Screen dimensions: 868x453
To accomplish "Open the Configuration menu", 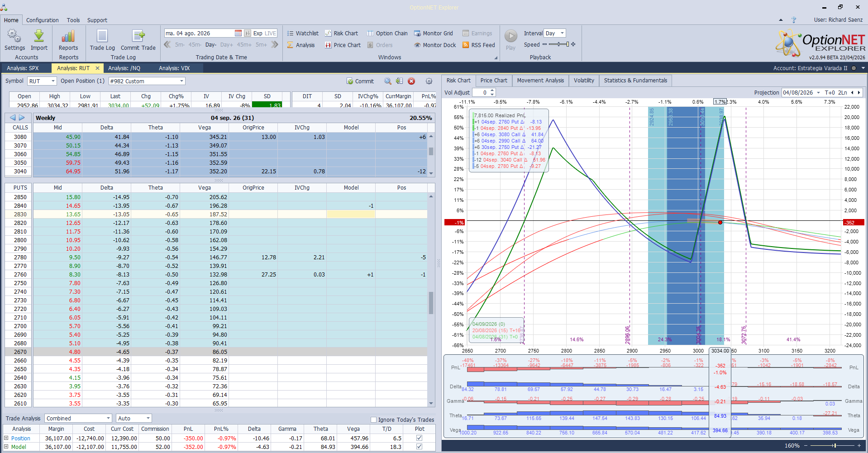I will click(43, 20).
